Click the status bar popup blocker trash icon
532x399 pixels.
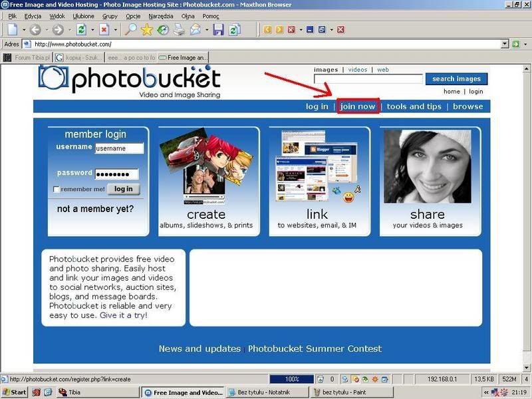coord(320,379)
